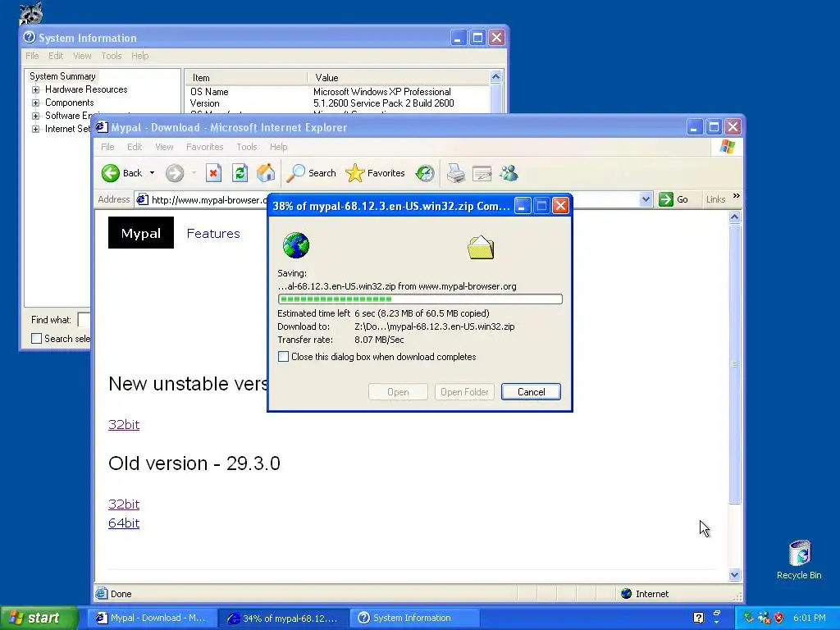Image resolution: width=840 pixels, height=630 pixels.
Task: Click the Windows flag logo in IE
Action: pos(728,146)
